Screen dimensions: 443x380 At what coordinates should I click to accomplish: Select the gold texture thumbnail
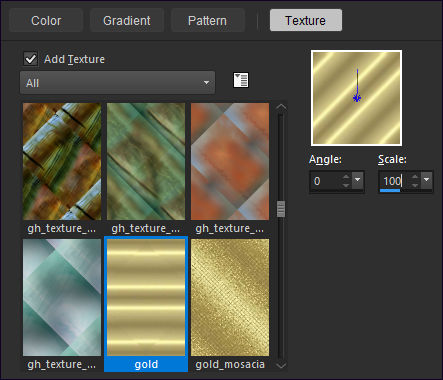(x=146, y=297)
